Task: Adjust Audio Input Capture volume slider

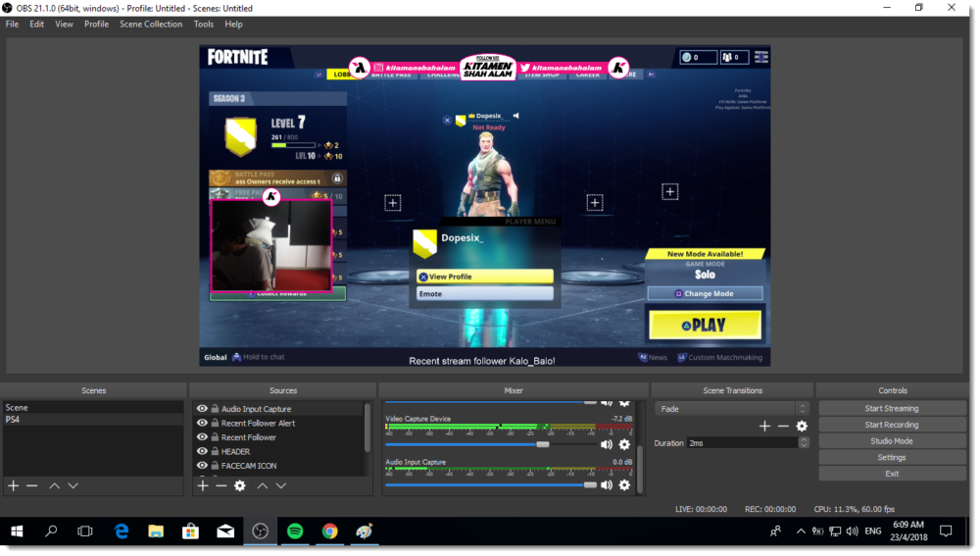Action: click(x=590, y=485)
